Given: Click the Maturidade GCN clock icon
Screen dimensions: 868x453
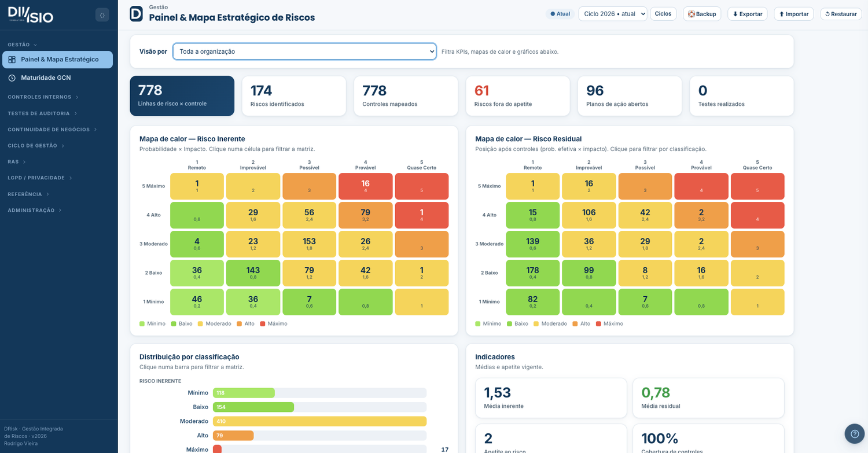Looking at the screenshot, I should [x=12, y=78].
